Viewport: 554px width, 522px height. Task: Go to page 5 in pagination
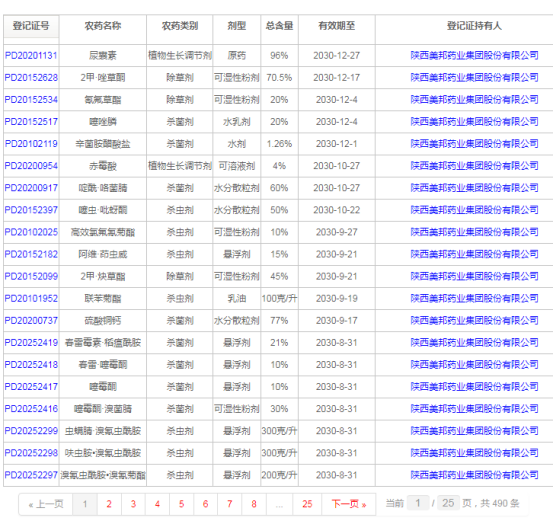click(181, 504)
